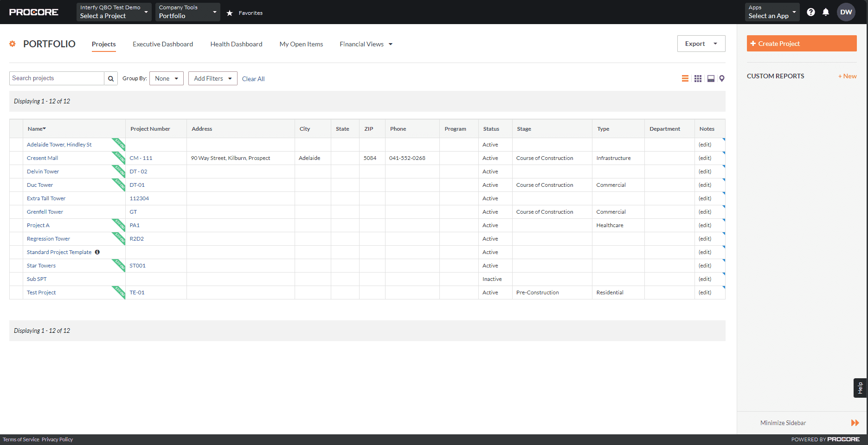868x445 pixels.
Task: Open the My Open Items tab
Action: coord(301,44)
